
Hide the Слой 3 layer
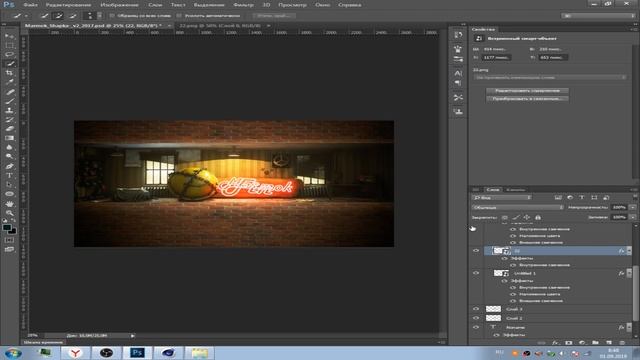tap(476, 309)
